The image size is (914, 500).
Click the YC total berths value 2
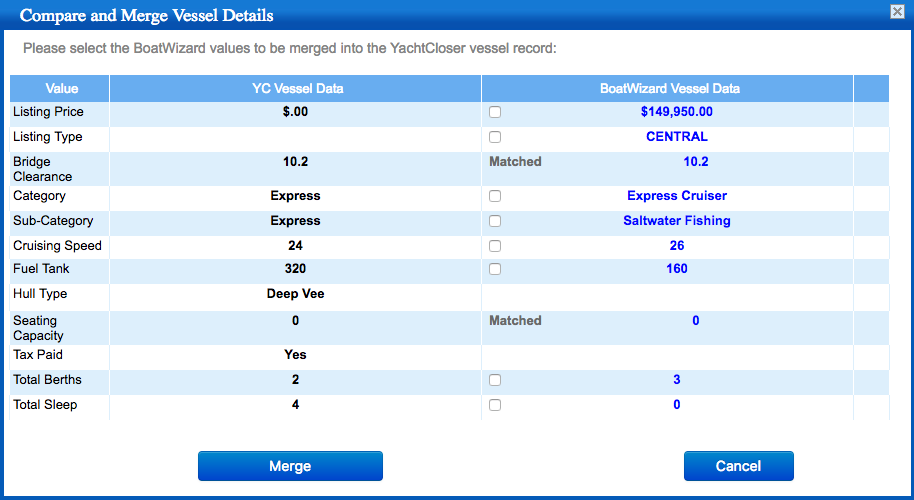pos(296,380)
